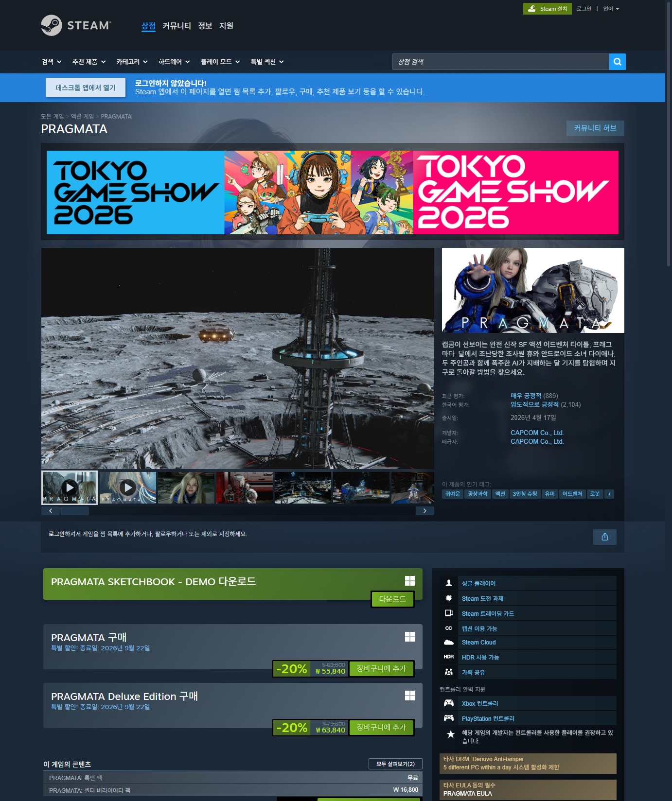This screenshot has height=801, width=672.
Task: Click the 3인칭 슈팅 tag
Action: pyautogui.click(x=525, y=494)
